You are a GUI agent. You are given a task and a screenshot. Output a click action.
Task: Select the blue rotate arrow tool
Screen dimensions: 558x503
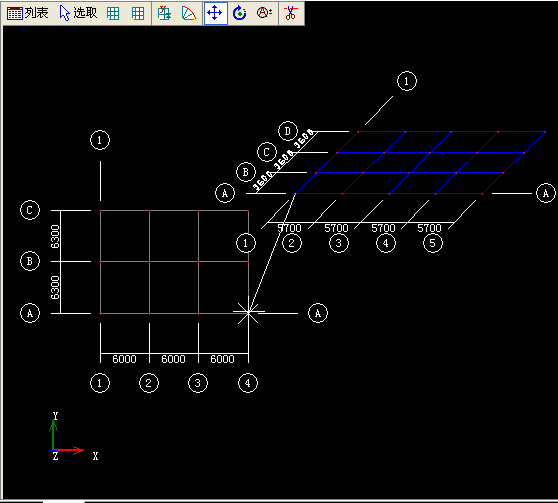coord(239,14)
